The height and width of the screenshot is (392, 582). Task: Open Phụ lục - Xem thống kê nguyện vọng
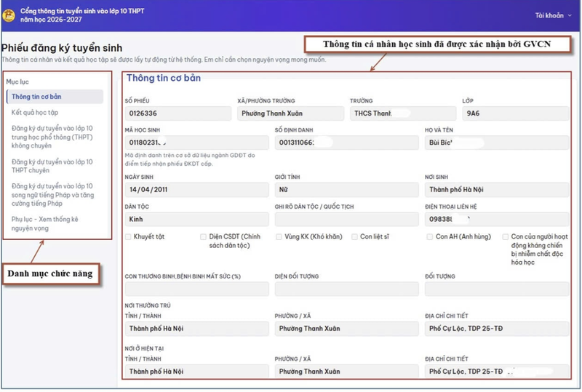(45, 223)
